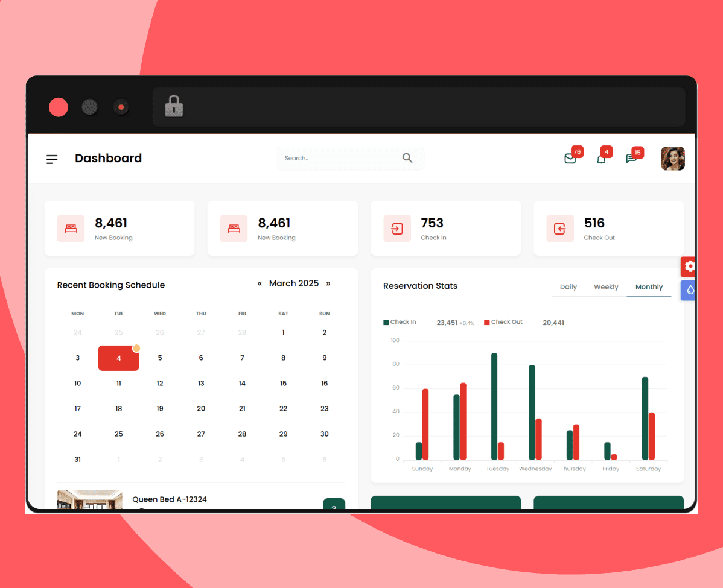Switch to the Weekly stats tab
The image size is (723, 588).
(x=606, y=287)
